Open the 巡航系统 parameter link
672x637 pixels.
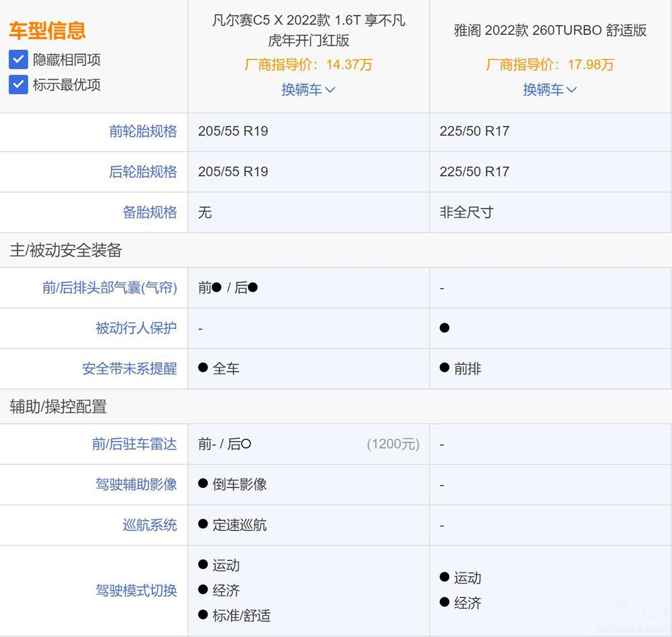click(x=150, y=525)
